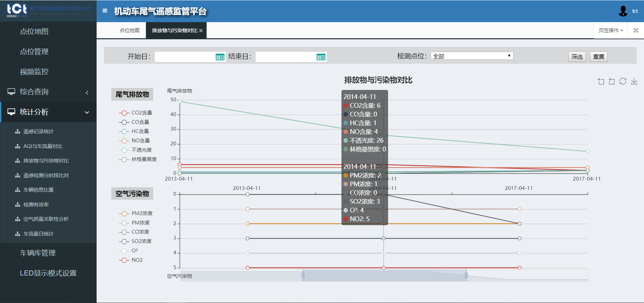644x303 pixels.
Task: Click the icon beside 遥感检测分时段比对
Action: point(17,175)
